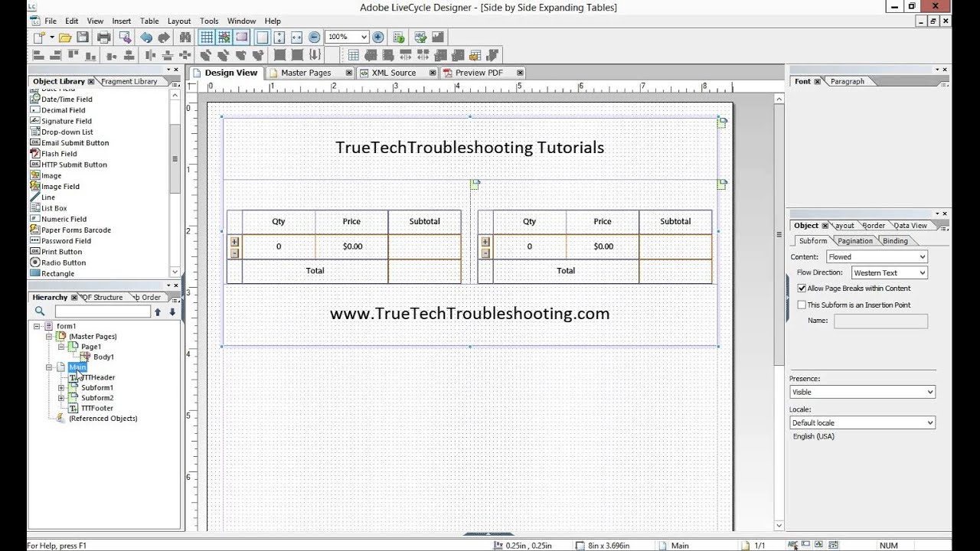This screenshot has height=551, width=980.
Task: Run spell check with the ABC check icon
Action: tap(420, 37)
